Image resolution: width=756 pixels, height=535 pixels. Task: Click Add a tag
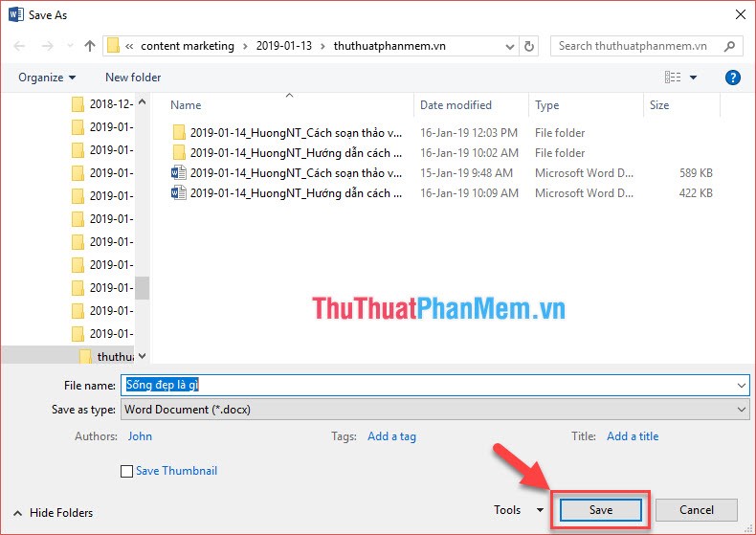[x=391, y=436]
